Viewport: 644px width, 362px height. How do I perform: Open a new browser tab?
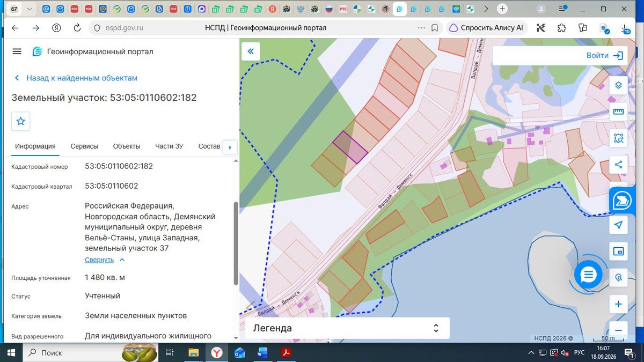[502, 9]
